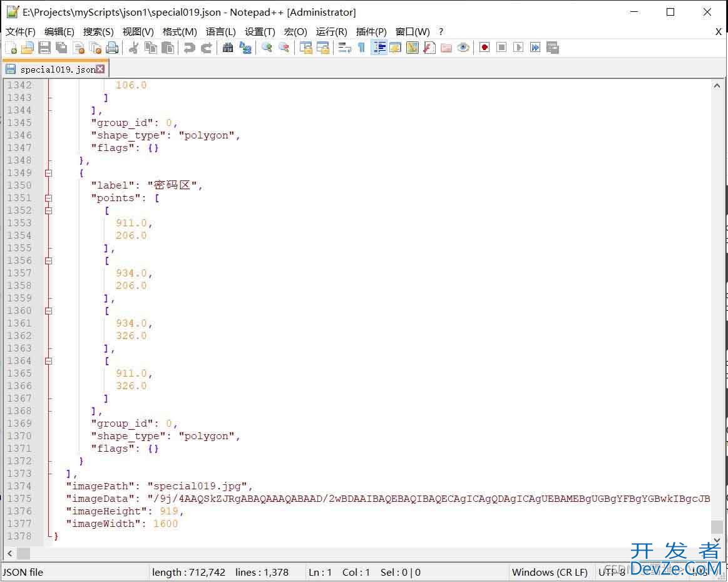Collapse the fold marker at line 1360
Image resolution: width=728 pixels, height=582 pixels.
(48, 311)
